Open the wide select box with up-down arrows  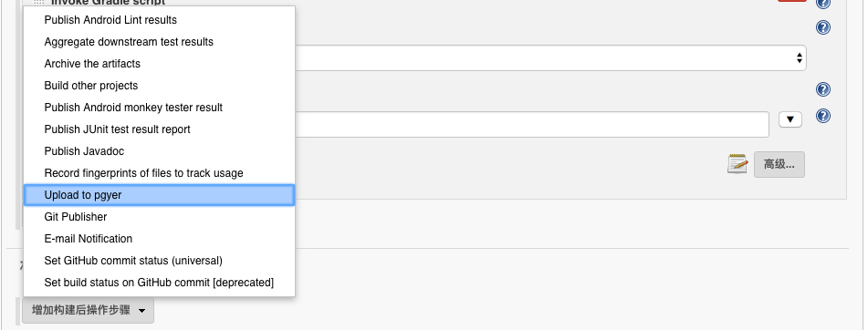click(x=550, y=58)
